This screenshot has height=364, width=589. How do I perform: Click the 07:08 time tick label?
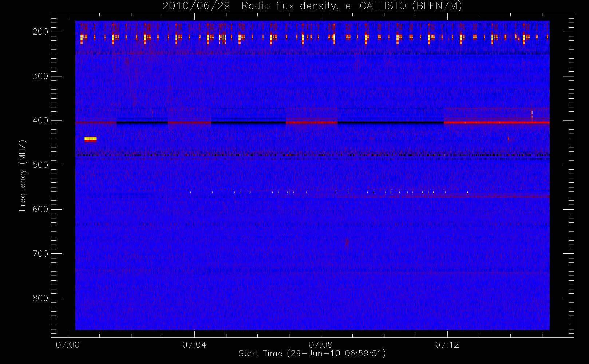(x=321, y=345)
